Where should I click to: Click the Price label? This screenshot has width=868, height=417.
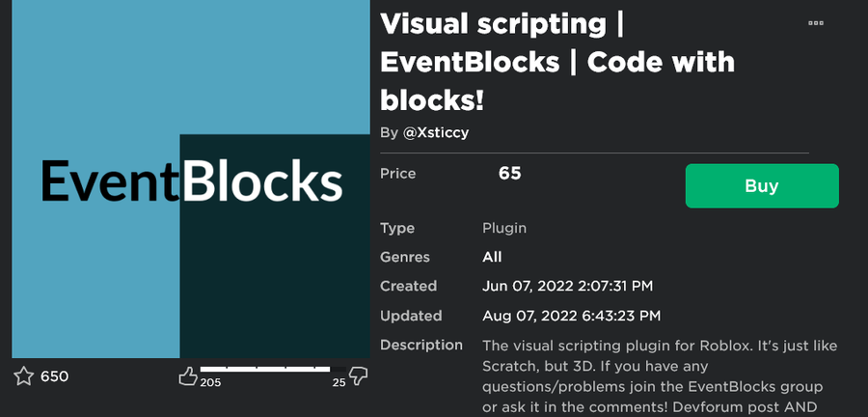398,174
